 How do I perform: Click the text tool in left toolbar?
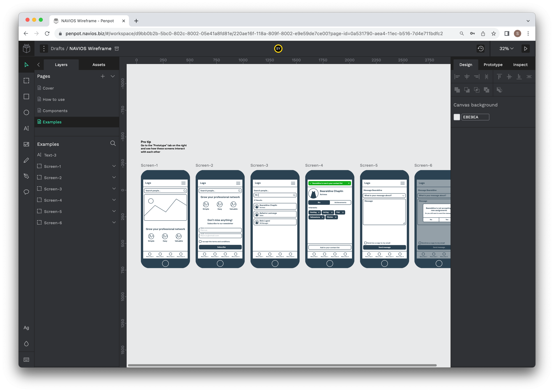tap(27, 129)
